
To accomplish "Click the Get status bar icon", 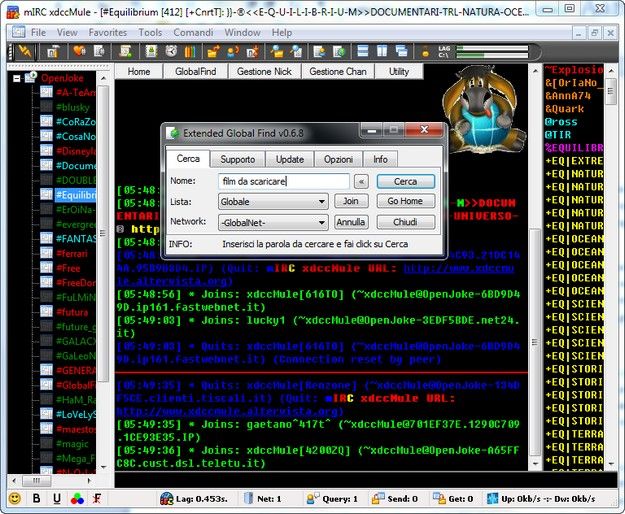I will pos(439,498).
